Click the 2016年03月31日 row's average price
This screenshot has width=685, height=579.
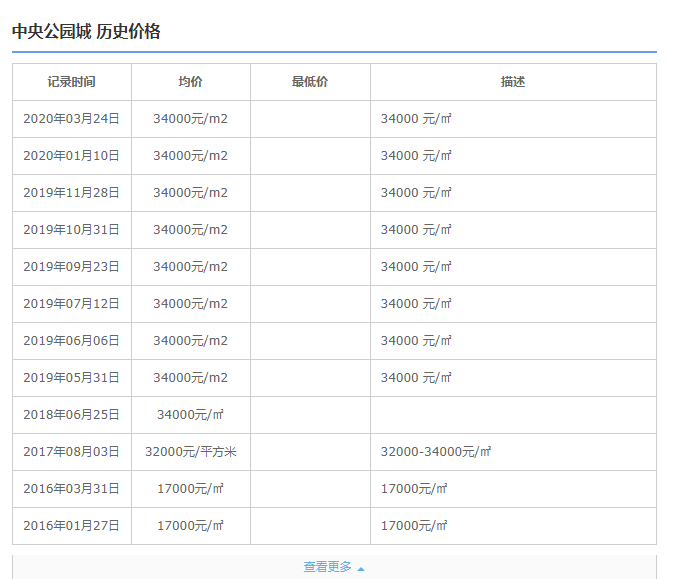[190, 489]
